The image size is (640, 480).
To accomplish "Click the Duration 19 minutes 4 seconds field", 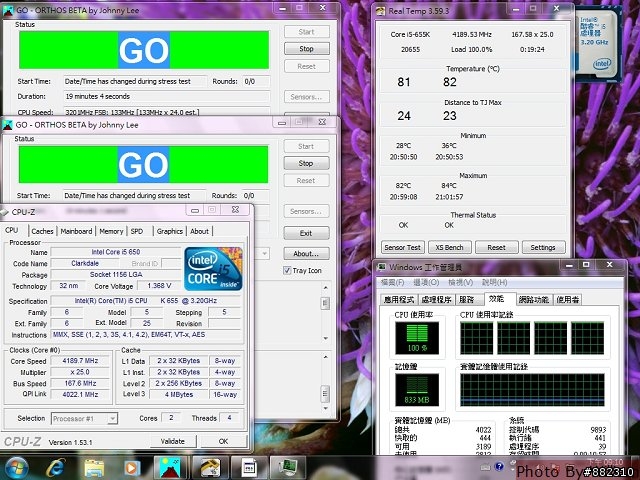I will pos(167,96).
